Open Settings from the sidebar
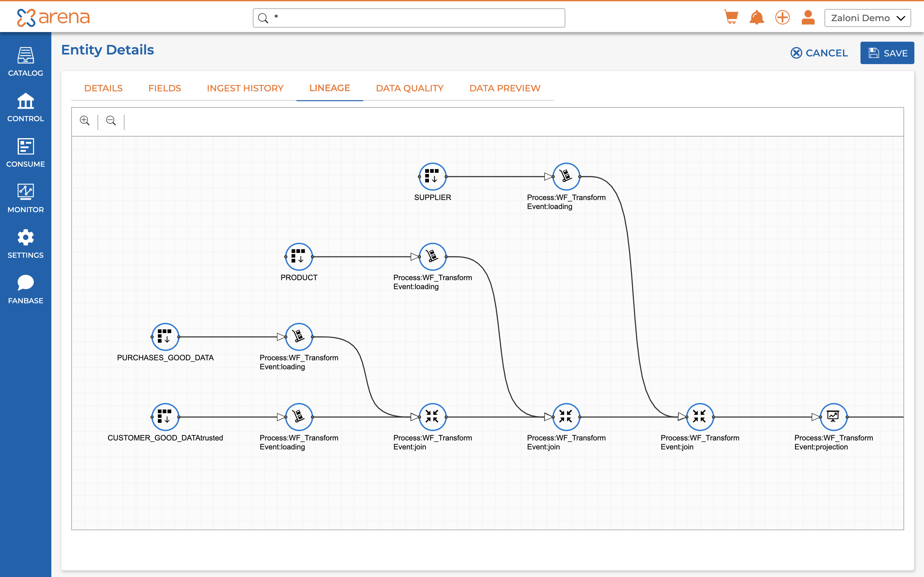This screenshot has width=924, height=577. point(26,244)
